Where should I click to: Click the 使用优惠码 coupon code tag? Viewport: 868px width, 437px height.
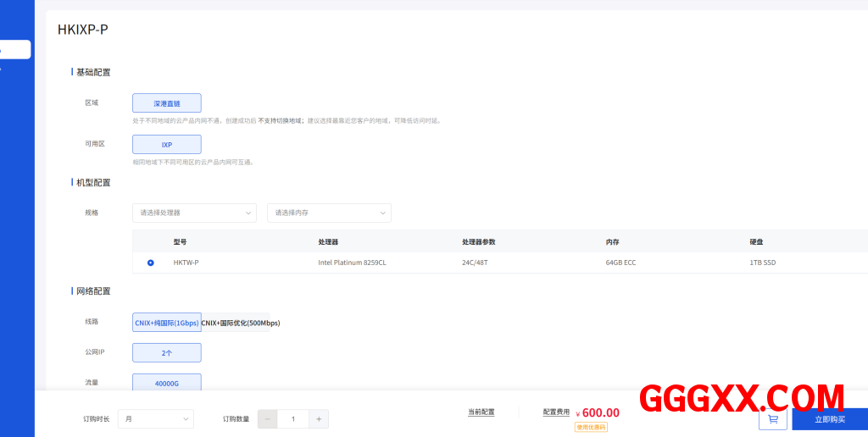tap(591, 427)
